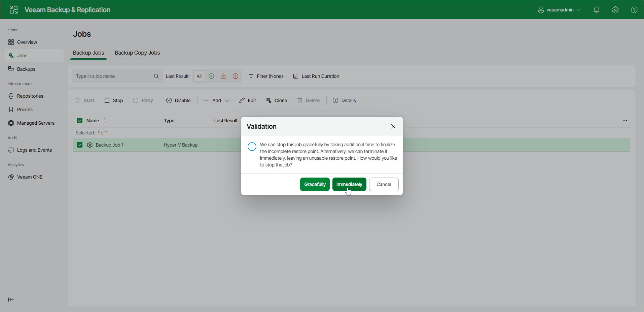Viewport: 644px width, 312px height.
Task: Expand the veeamadmin user menu
Action: 559,10
